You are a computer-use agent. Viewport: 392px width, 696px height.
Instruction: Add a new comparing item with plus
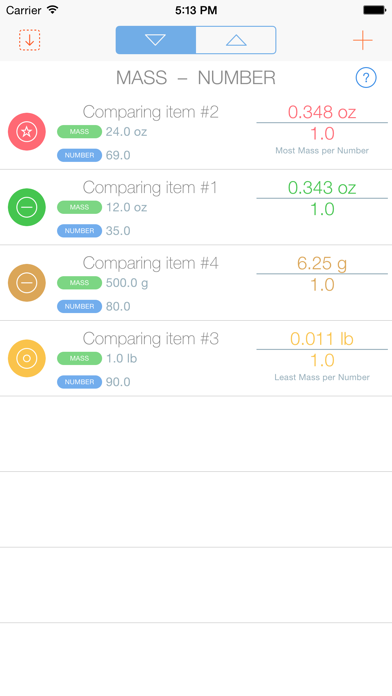pos(363,40)
